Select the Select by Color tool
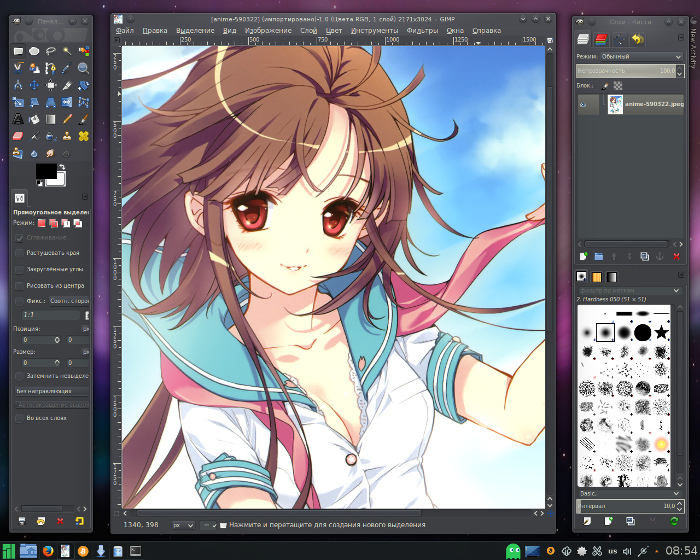 click(83, 51)
